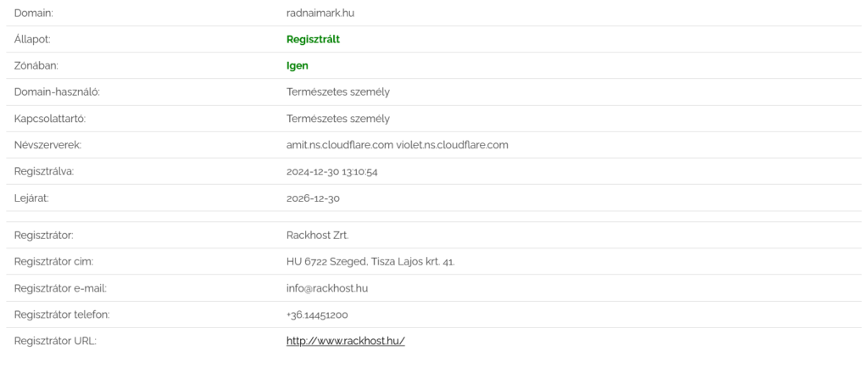Click the Rackhost Zrt. registrar name
The image size is (868, 373).
coord(318,235)
